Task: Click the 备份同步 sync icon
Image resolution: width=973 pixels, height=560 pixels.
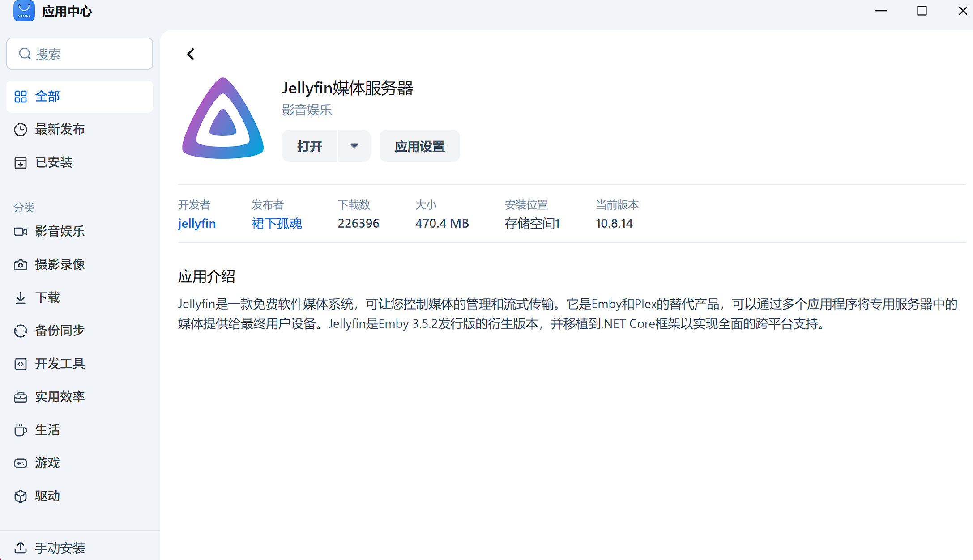Action: pos(21,331)
